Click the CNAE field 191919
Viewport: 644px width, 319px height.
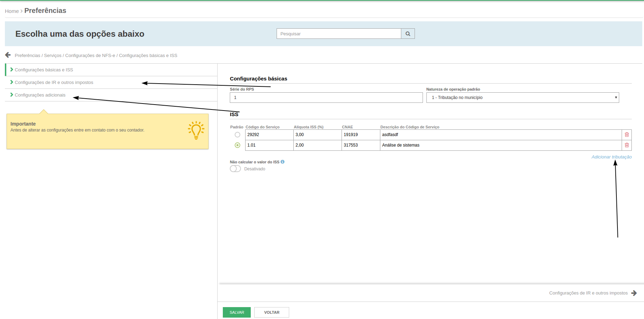361,135
